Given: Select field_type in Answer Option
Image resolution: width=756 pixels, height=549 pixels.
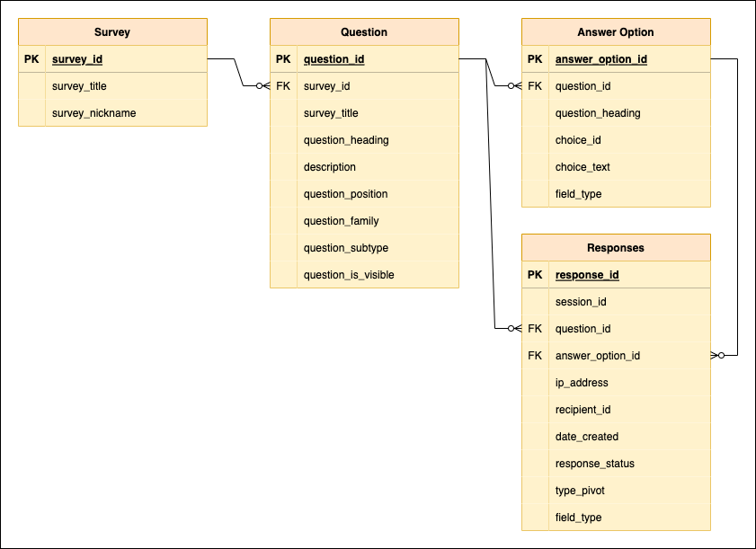Looking at the screenshot, I should click(579, 193).
